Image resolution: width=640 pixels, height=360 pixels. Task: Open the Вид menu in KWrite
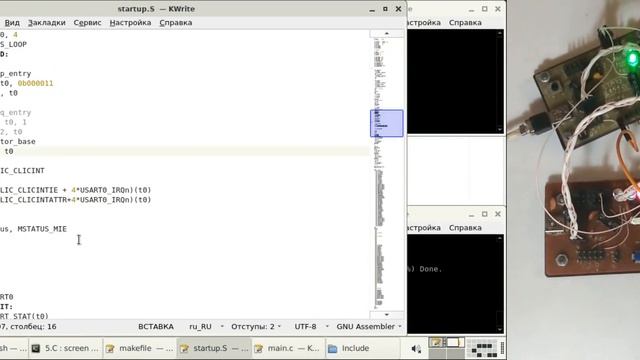coord(12,22)
